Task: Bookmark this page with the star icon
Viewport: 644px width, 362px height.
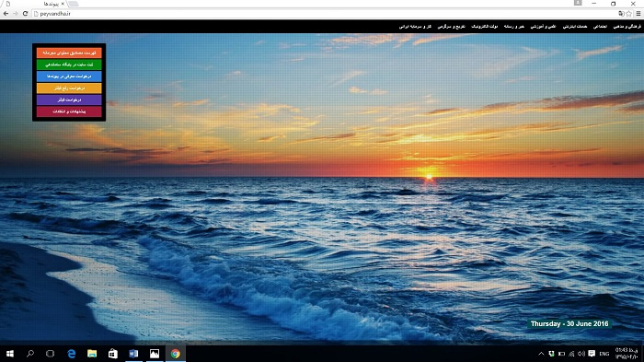Action: (628, 14)
